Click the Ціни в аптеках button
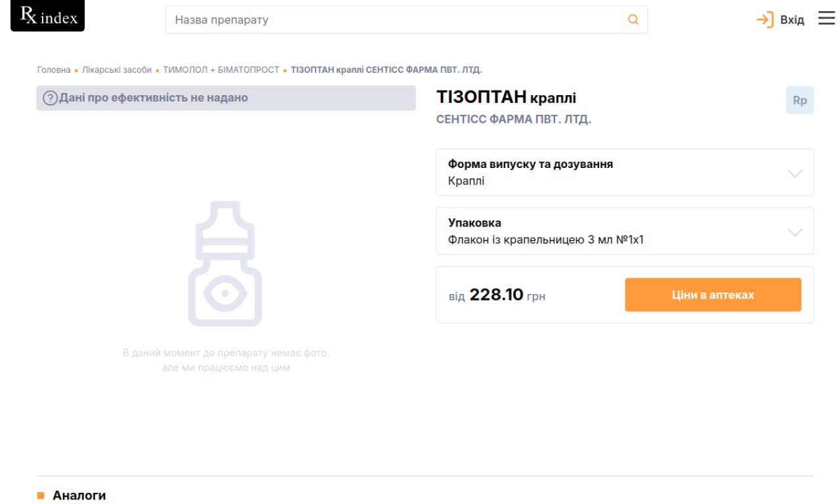840x504 pixels. (x=713, y=295)
